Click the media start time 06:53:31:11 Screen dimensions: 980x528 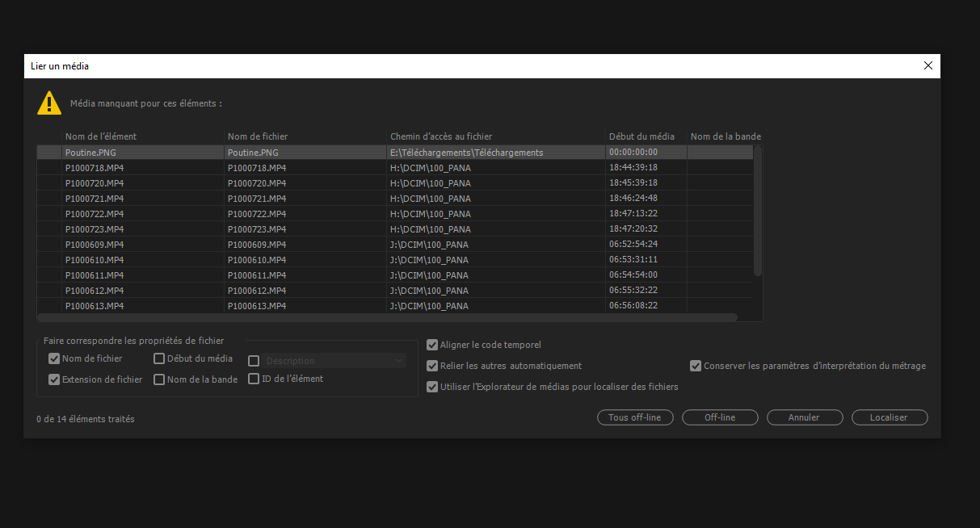pyautogui.click(x=633, y=260)
